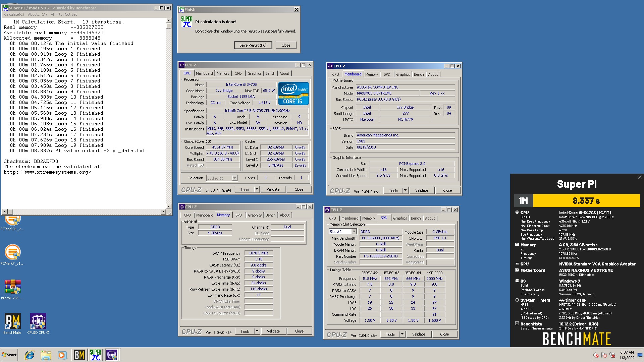Image resolution: width=644 pixels, height=362 pixels.
Task: Launch BenchMate from desktop icon
Action: point(12,324)
